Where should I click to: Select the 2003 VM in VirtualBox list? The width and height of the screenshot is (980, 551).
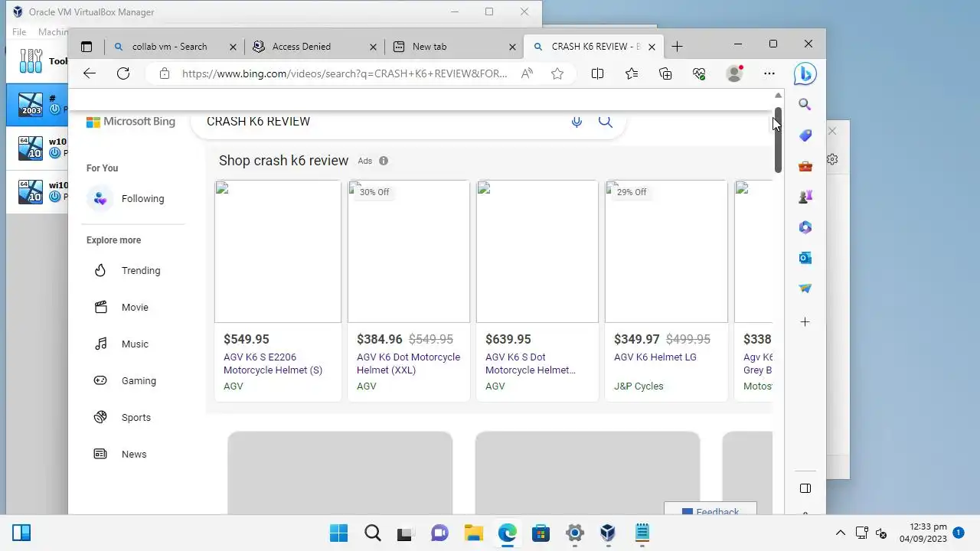[38, 104]
